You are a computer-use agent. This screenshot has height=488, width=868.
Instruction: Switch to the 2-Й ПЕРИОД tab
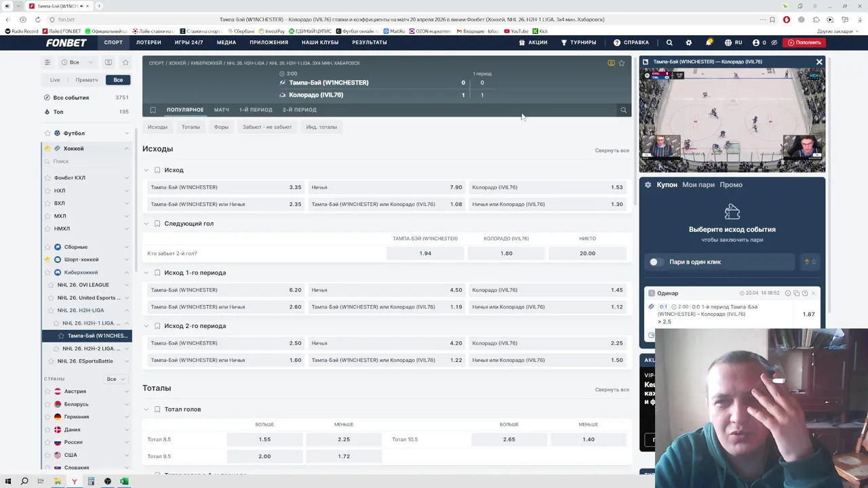pos(300,110)
